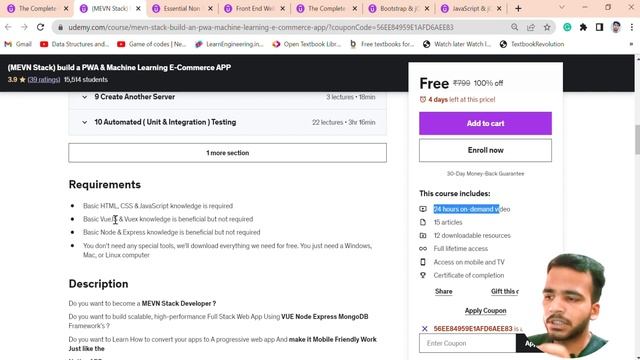The width and height of the screenshot is (640, 360).
Task: Click the page vertical scrollbar thumb
Action: (x=637, y=140)
